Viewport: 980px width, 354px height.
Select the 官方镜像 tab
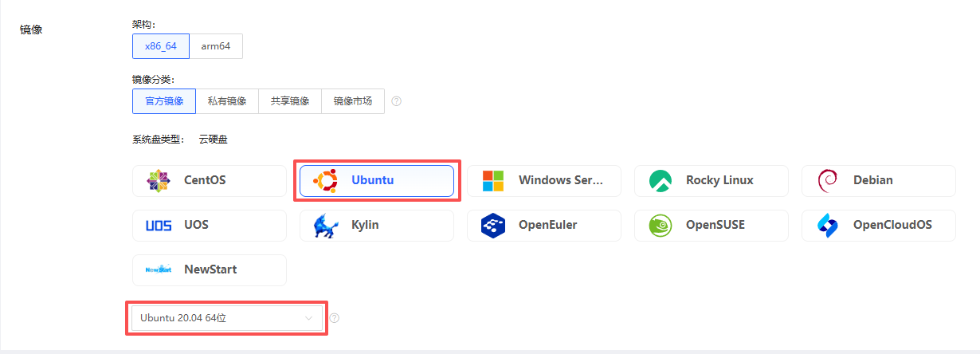164,101
